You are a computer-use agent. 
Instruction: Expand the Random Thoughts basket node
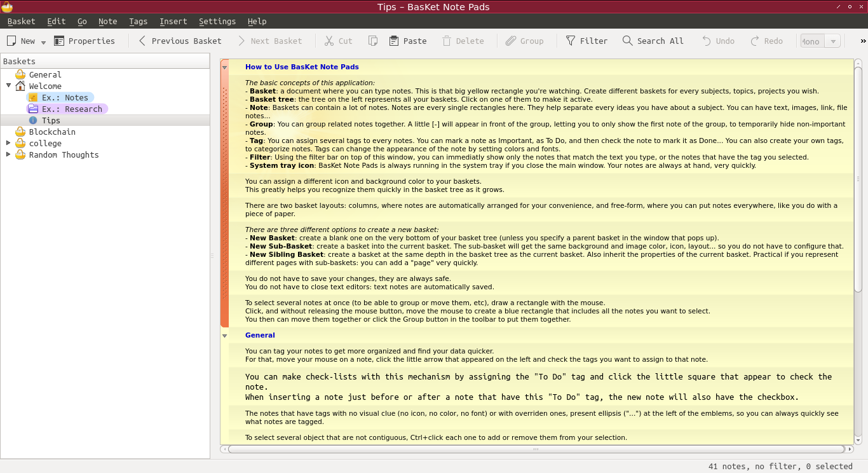tap(9, 154)
